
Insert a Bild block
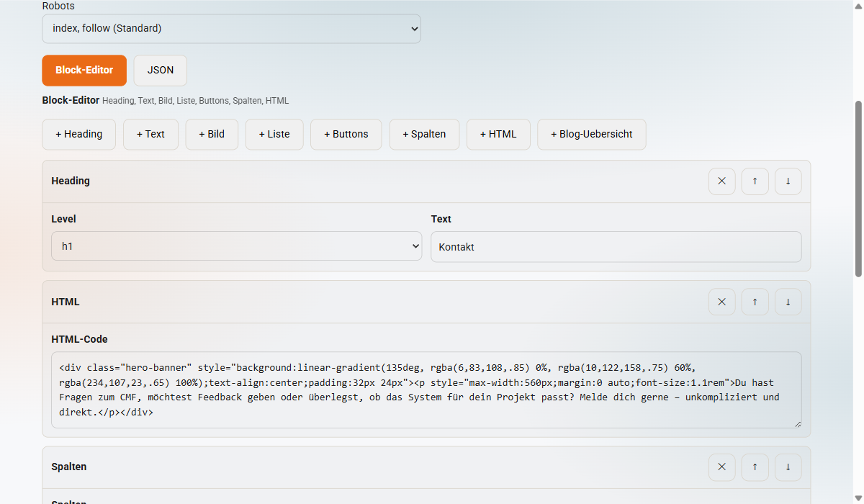tap(212, 134)
